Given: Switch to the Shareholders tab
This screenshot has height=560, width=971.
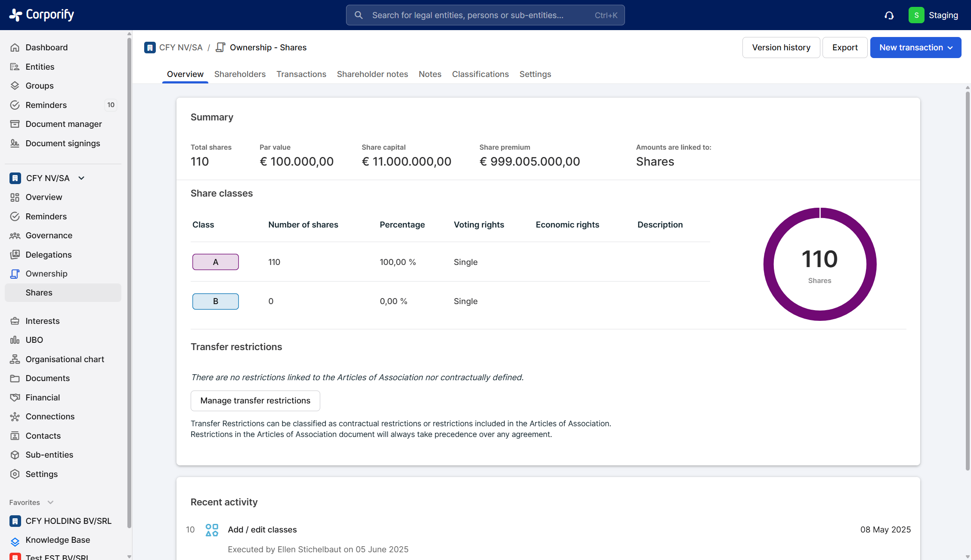Looking at the screenshot, I should pos(240,74).
